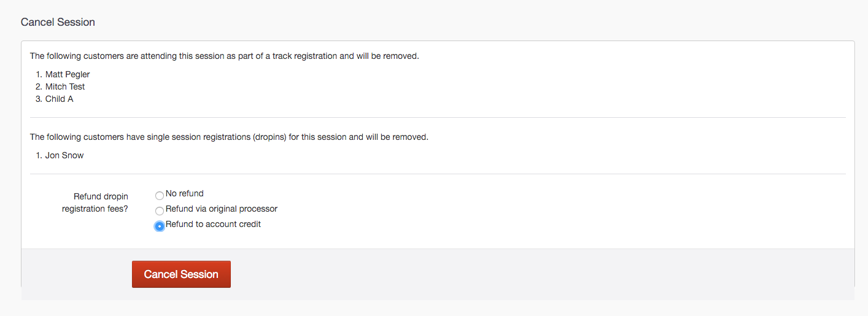Click the number 1 beside Jon Snow
The height and width of the screenshot is (316, 868).
point(39,155)
